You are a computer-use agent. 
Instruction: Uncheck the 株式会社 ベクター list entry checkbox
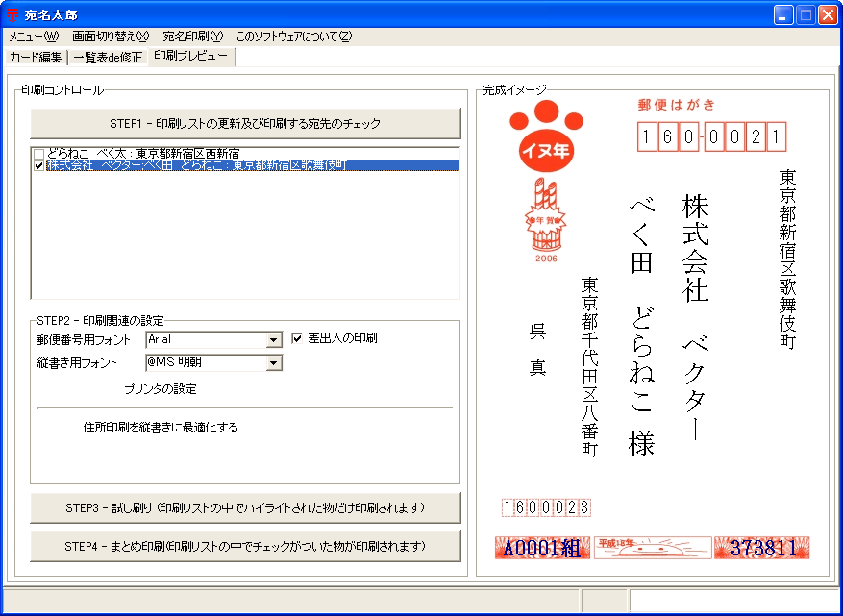(38, 165)
